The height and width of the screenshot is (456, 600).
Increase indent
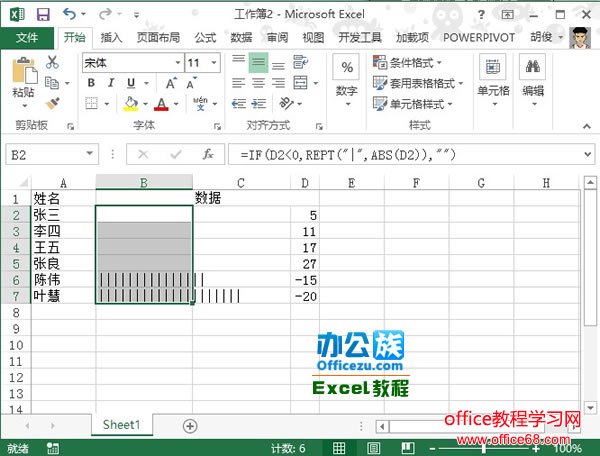point(259,103)
